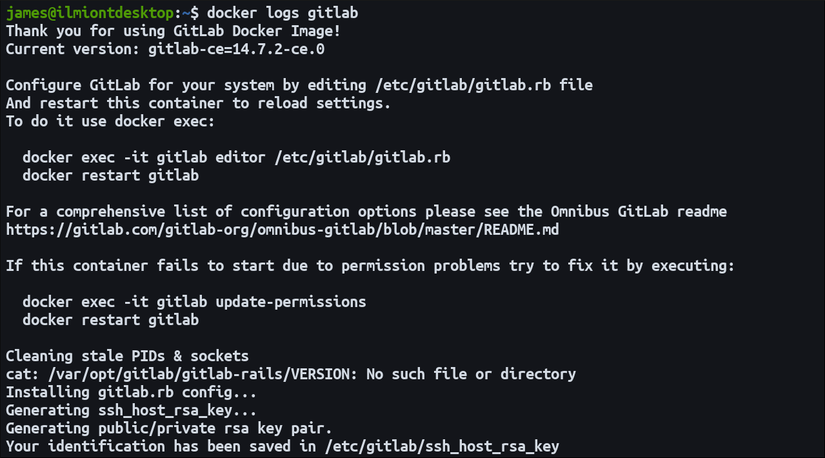Click "And restart this container to reload settings." line
This screenshot has height=458, width=825.
point(198,103)
